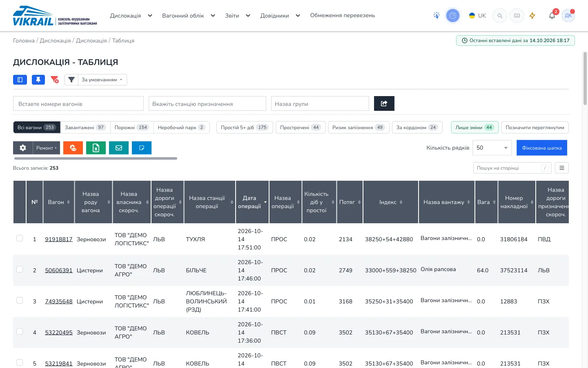This screenshot has width=588, height=368.
Task: Tick the checkbox for wagon 50606391
Action: tap(20, 269)
